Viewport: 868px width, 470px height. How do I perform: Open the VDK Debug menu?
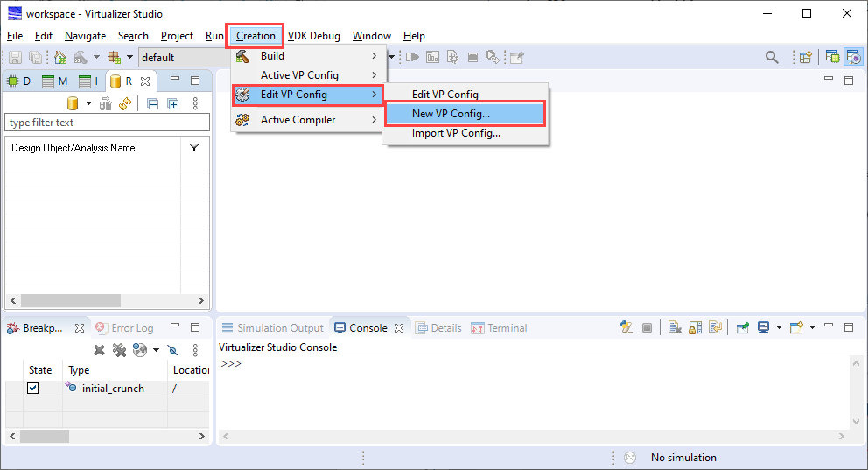pos(314,35)
